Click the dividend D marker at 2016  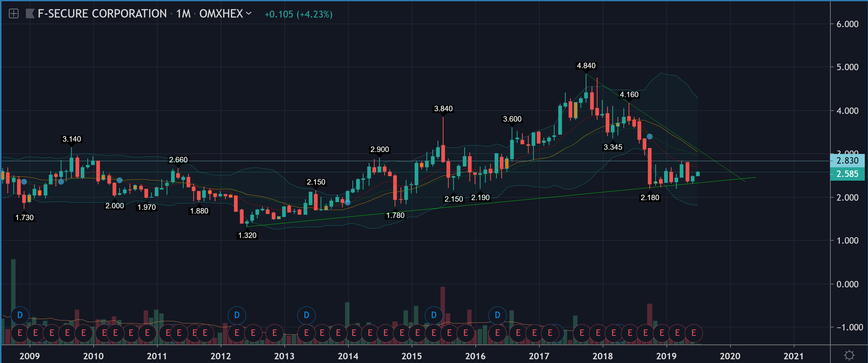click(497, 315)
